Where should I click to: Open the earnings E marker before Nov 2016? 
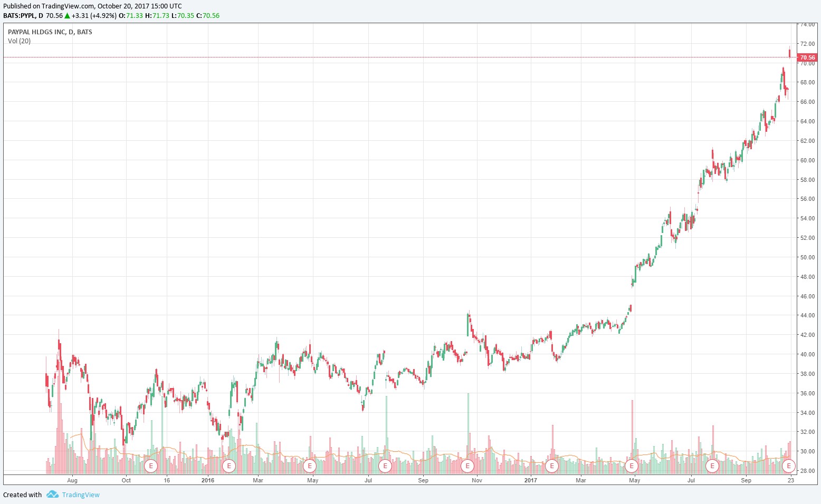coord(467,466)
